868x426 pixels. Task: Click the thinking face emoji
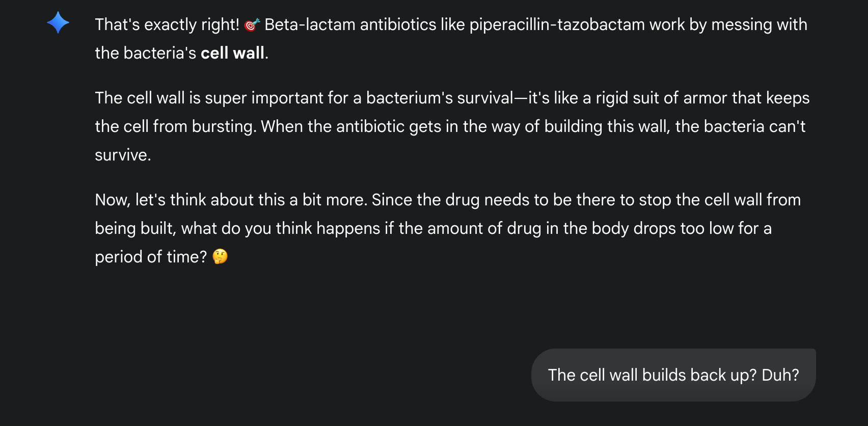tap(220, 256)
